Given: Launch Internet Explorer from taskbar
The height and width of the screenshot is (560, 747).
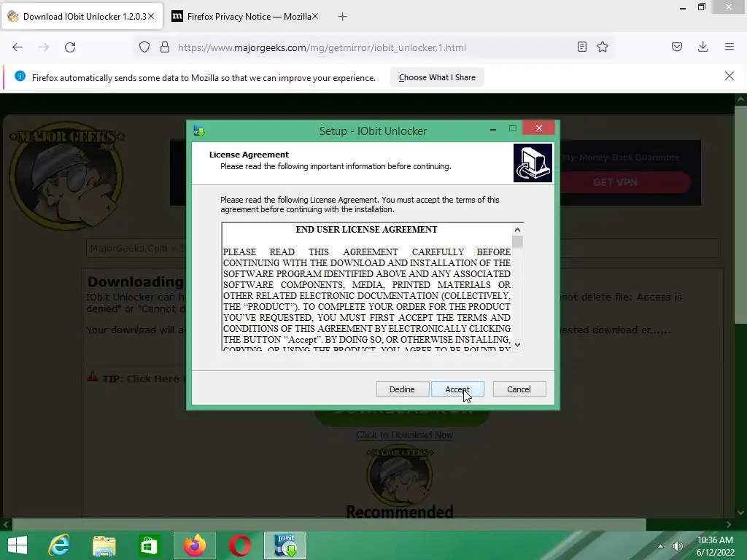Looking at the screenshot, I should (60, 545).
